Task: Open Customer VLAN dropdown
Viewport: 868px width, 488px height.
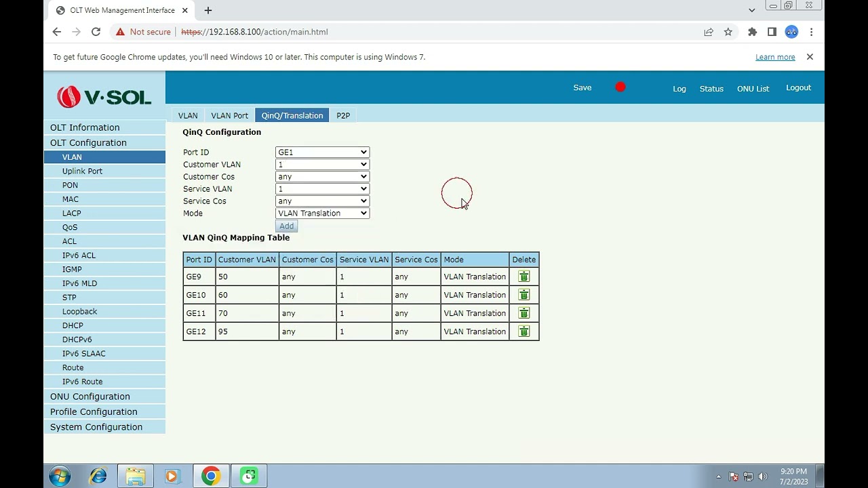Action: coord(322,165)
